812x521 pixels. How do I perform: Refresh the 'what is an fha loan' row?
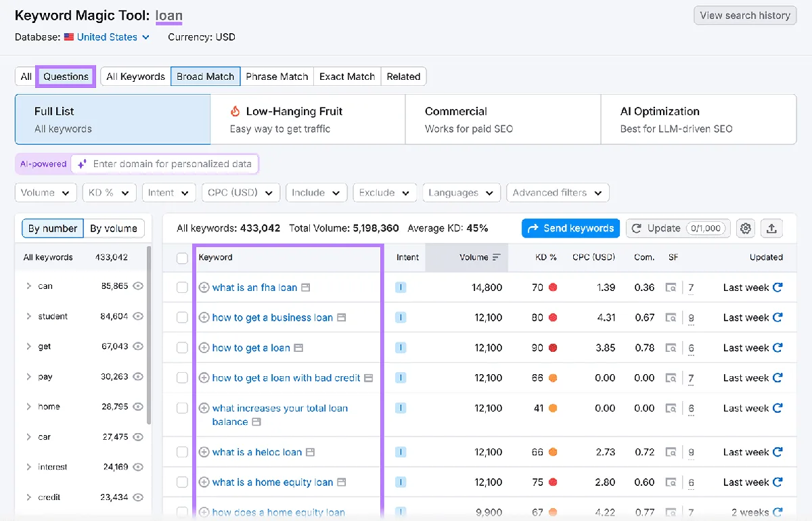coord(777,288)
